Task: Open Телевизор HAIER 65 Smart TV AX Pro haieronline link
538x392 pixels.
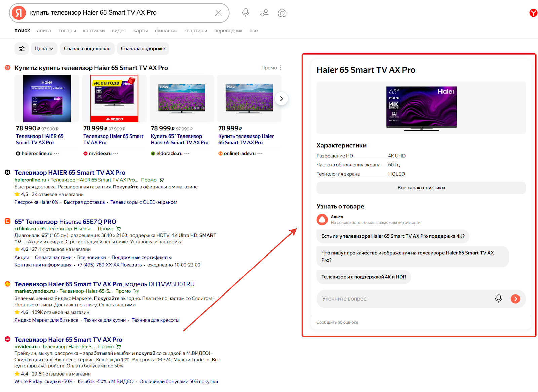Action: tap(70, 173)
